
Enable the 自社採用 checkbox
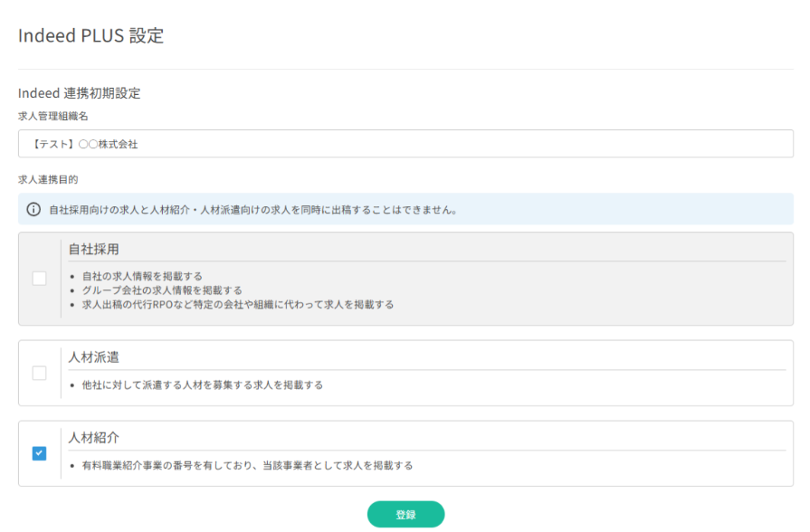pyautogui.click(x=38, y=279)
